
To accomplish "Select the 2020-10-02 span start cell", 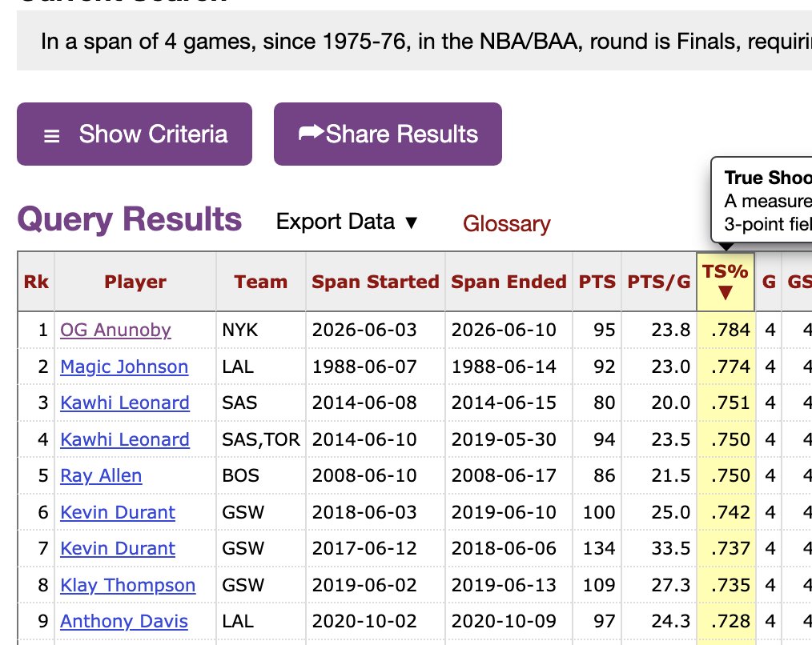I will pos(376,621).
